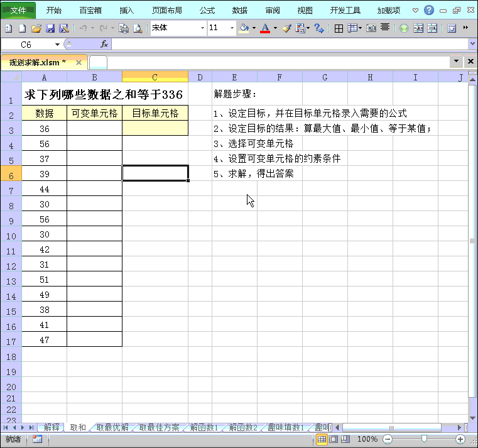Open the toolbar overflow double-arrow

465,28
